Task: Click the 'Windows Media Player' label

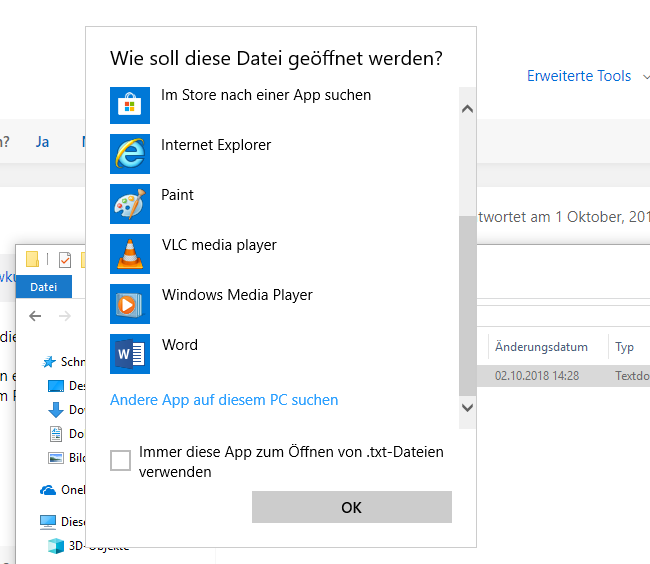Action: pyautogui.click(x=237, y=295)
